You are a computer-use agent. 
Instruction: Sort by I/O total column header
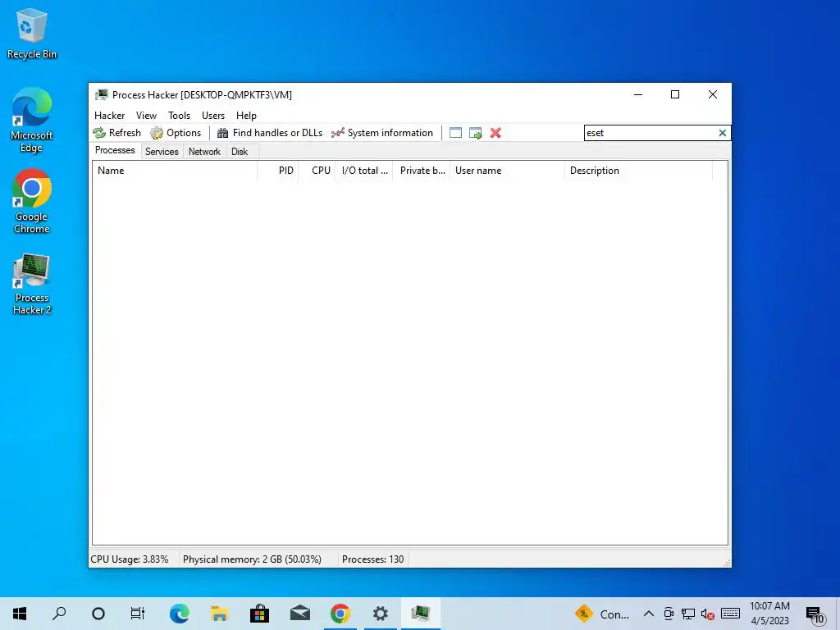(x=363, y=171)
